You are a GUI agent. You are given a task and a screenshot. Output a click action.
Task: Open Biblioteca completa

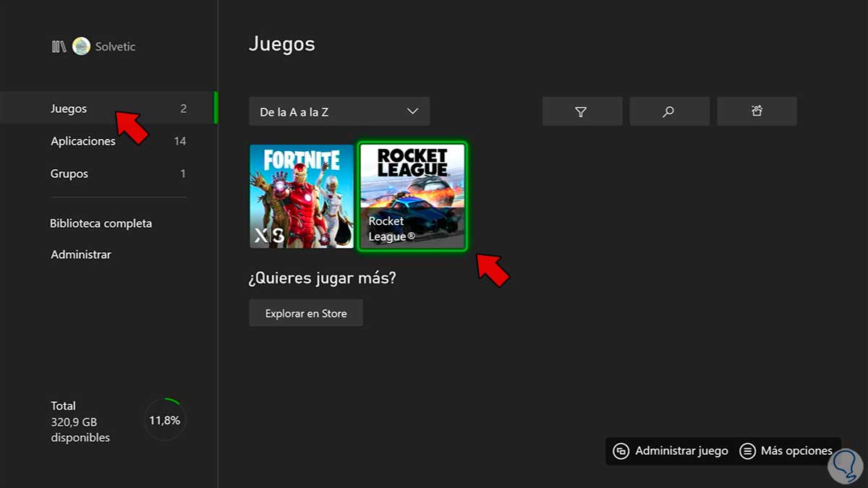(x=101, y=223)
